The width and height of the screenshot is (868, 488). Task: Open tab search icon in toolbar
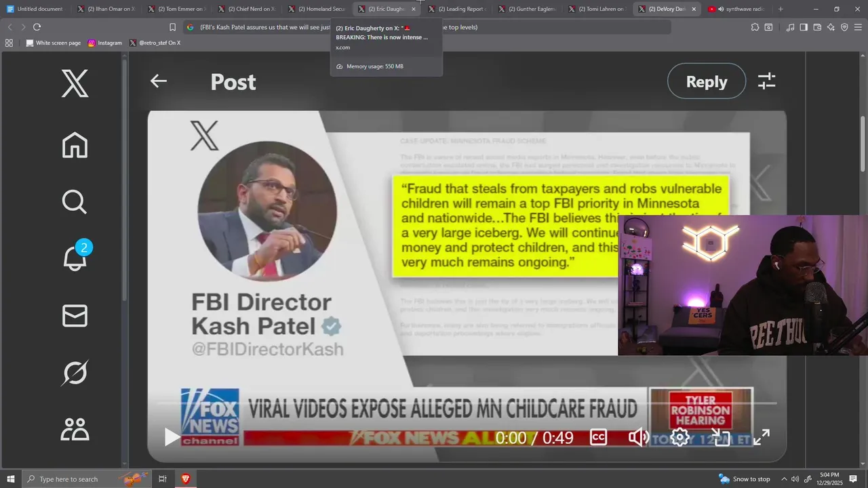(768, 27)
